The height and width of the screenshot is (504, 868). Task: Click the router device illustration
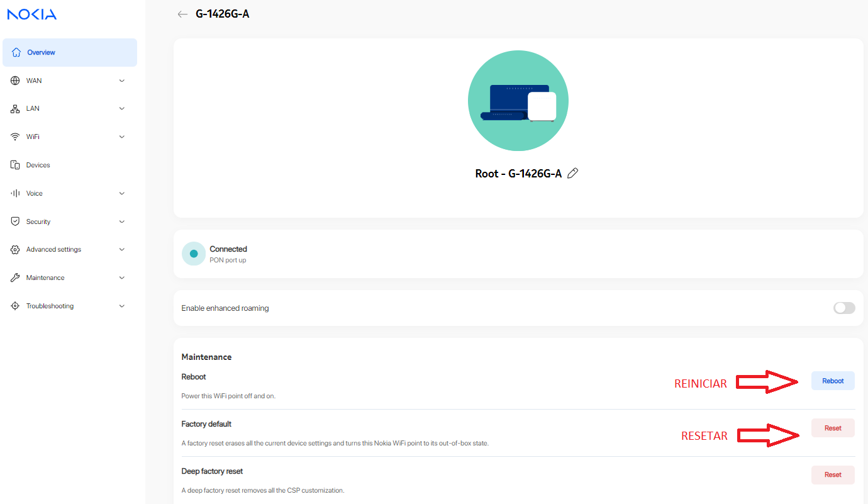[x=518, y=101]
